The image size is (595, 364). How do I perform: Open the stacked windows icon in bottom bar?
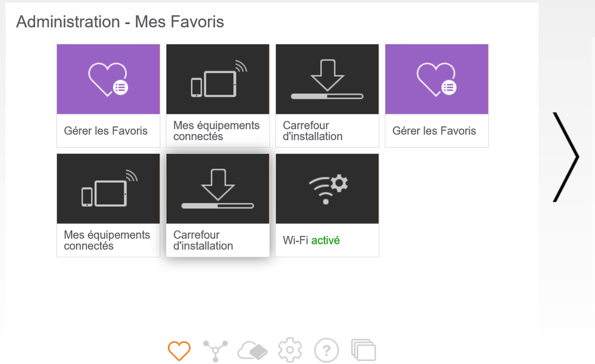coord(363,350)
